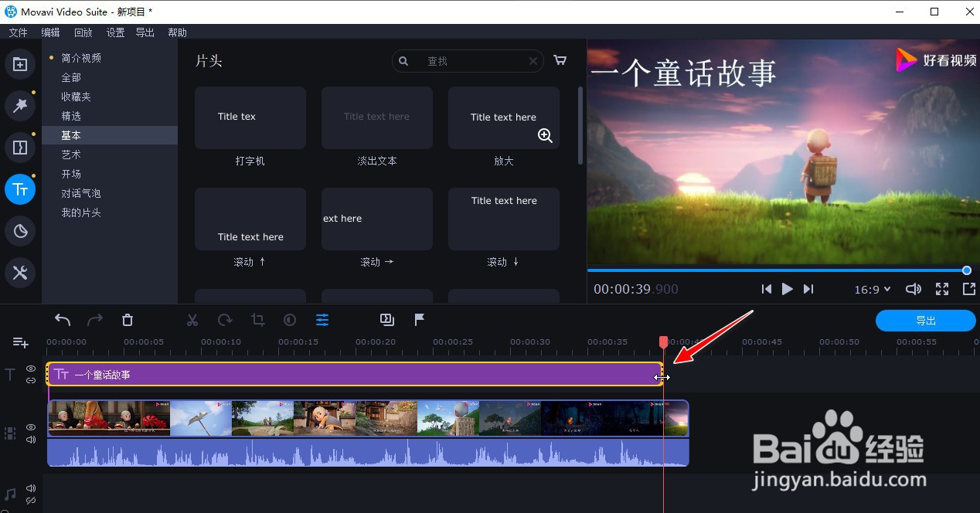Open the 16:9 aspect ratio dropdown
980x513 pixels.
pos(873,289)
